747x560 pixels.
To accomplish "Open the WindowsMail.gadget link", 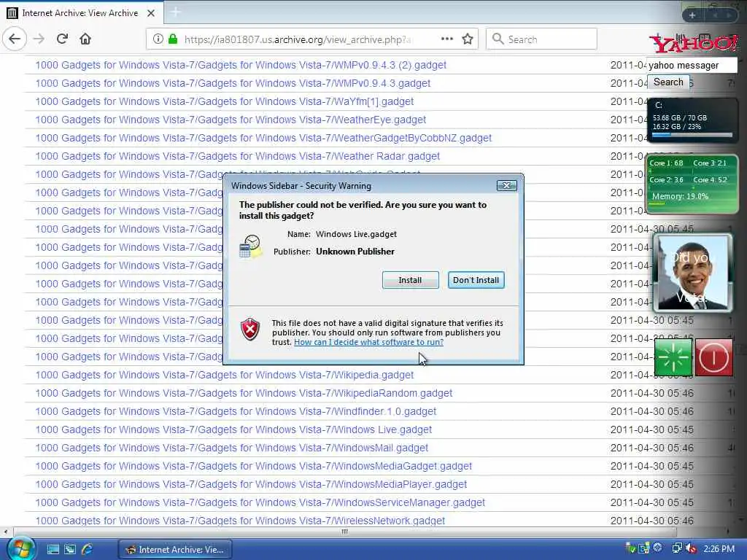I will point(231,448).
